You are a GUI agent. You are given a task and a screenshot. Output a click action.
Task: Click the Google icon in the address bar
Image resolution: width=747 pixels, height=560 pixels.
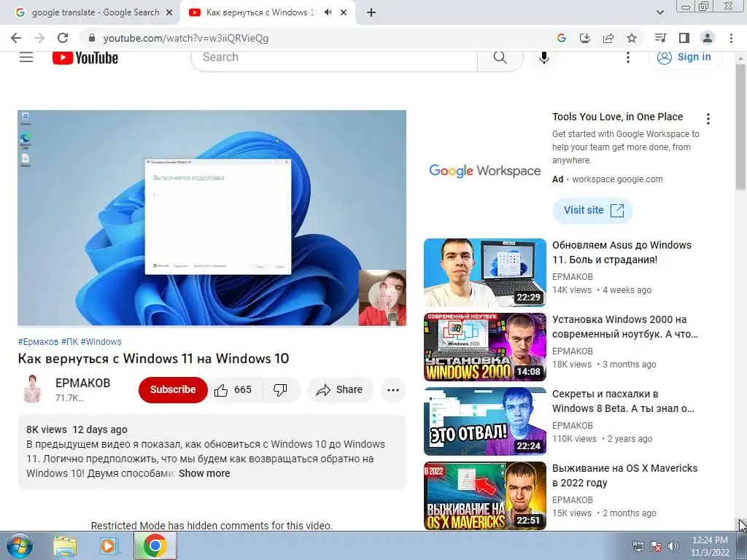(x=561, y=38)
